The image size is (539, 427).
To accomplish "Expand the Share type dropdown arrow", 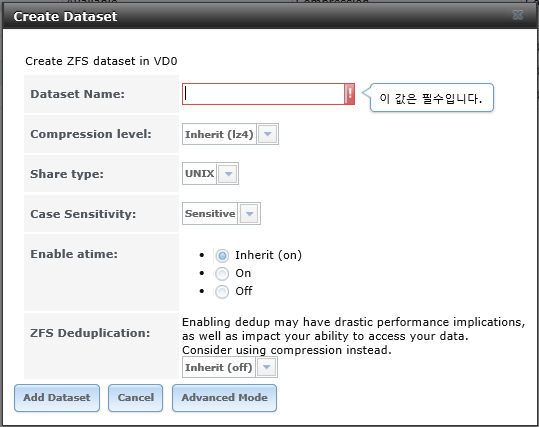I will point(228,174).
